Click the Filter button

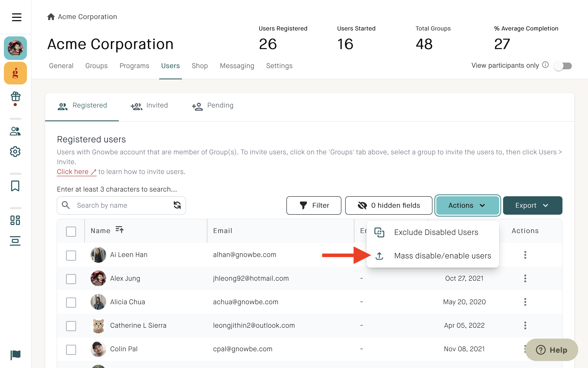point(314,205)
